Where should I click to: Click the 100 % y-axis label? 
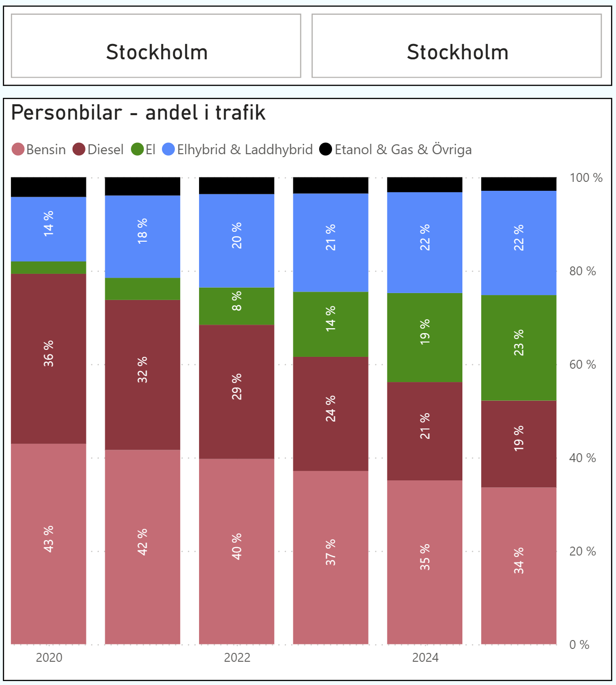[586, 178]
